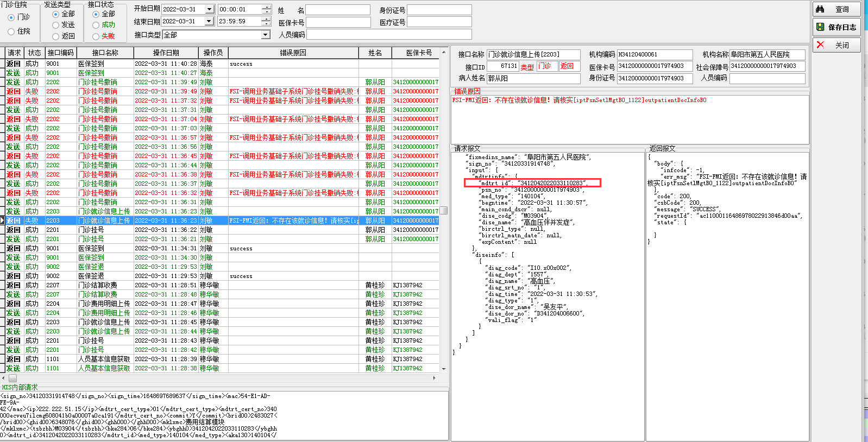Click the vertical scrollbar up arrow of the log table
Image resolution: width=868 pixels, height=442 pixels.
coord(444,52)
